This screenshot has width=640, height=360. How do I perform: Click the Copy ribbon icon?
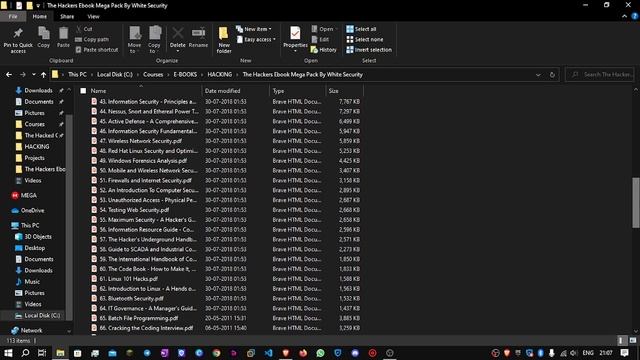point(44,37)
